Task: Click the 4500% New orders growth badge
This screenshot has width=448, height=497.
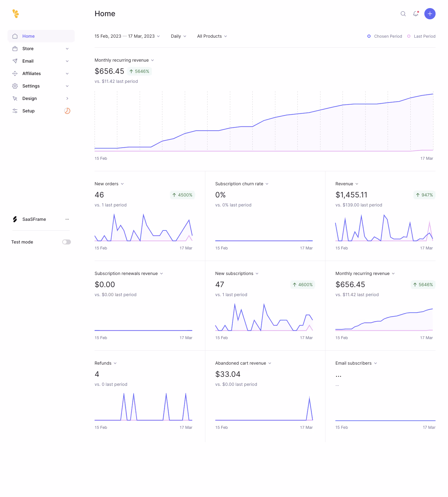Action: tap(182, 195)
